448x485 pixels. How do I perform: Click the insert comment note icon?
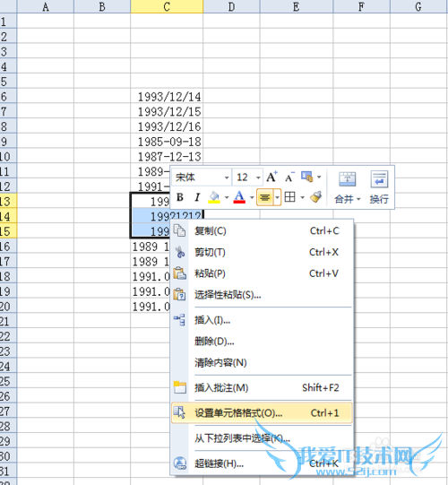[x=179, y=387]
